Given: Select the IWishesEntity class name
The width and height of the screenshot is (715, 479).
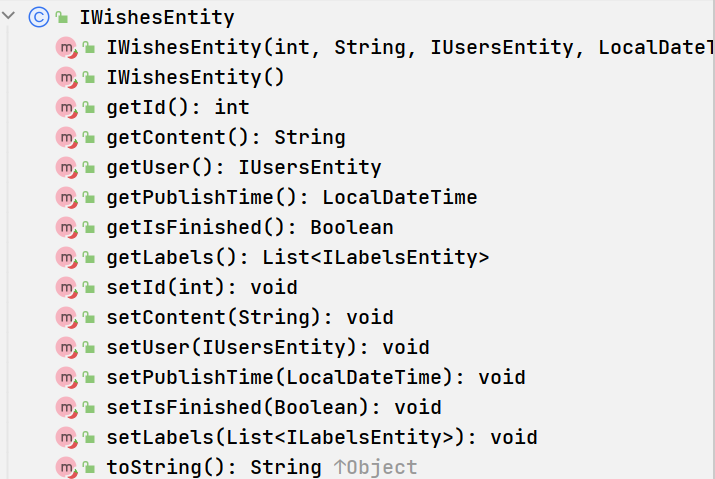Looking at the screenshot, I should tap(157, 18).
